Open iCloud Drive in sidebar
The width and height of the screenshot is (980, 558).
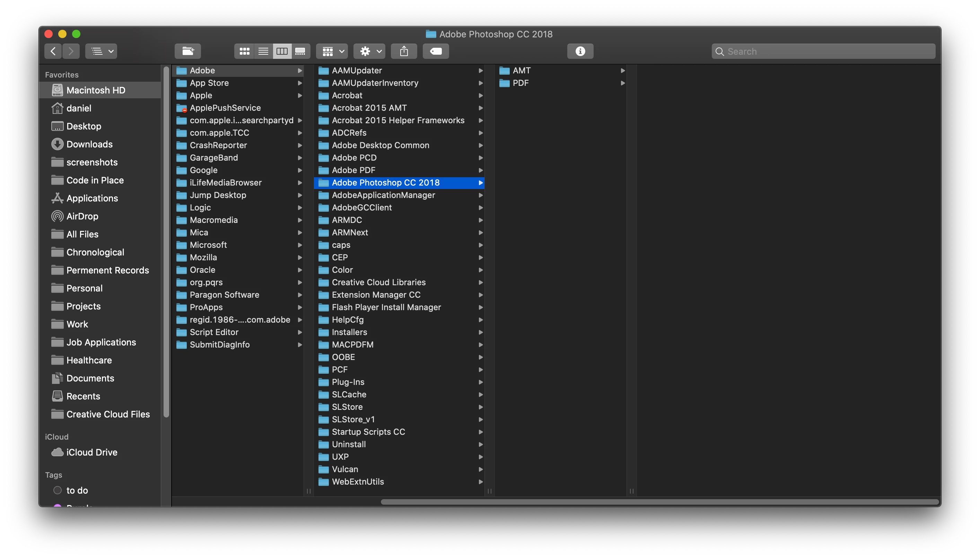tap(92, 452)
